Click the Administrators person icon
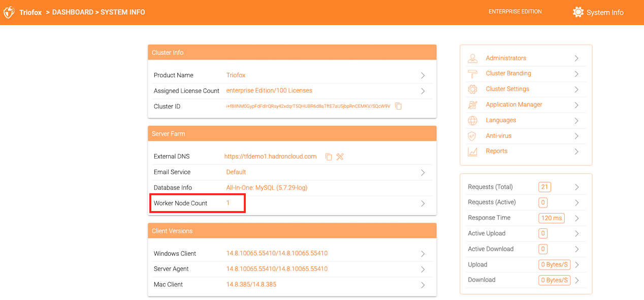644x300 pixels. pyautogui.click(x=473, y=58)
